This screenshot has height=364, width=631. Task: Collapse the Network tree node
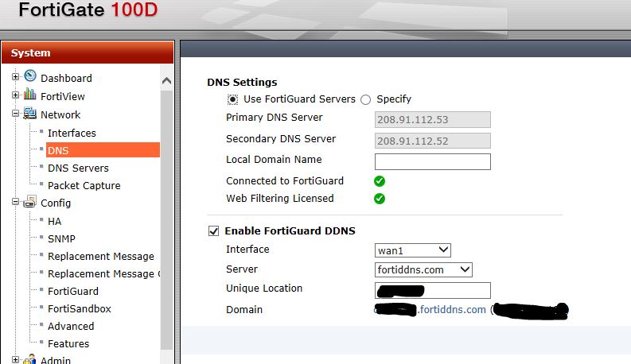(x=16, y=114)
